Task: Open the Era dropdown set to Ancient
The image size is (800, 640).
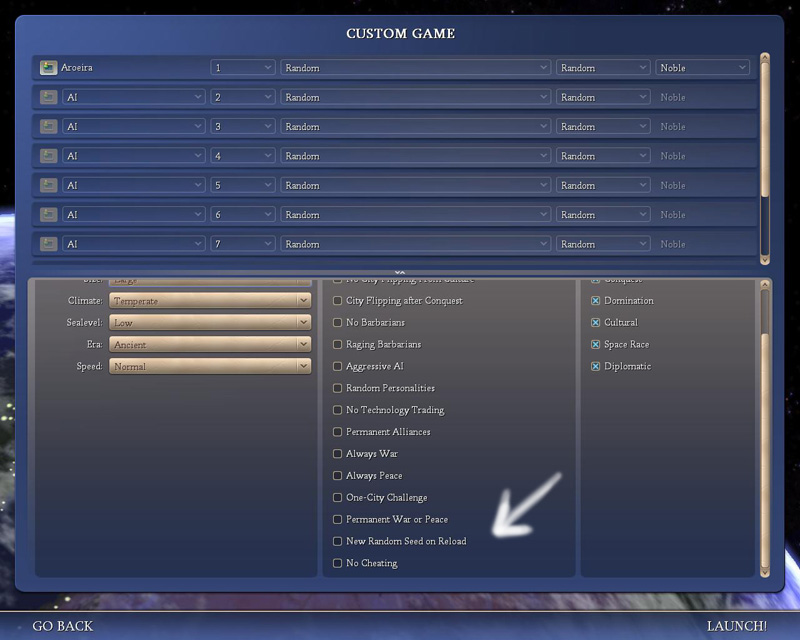Action: coord(209,345)
